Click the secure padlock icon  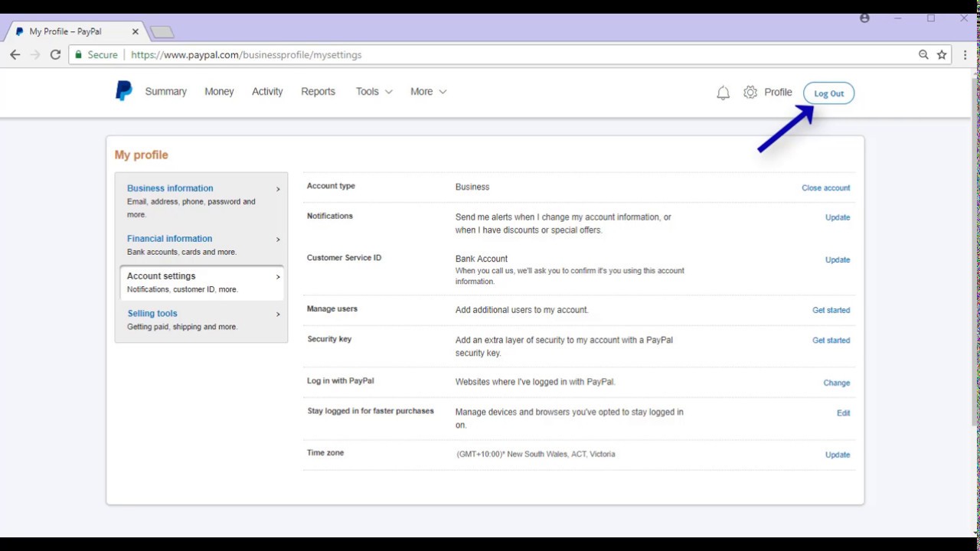77,54
